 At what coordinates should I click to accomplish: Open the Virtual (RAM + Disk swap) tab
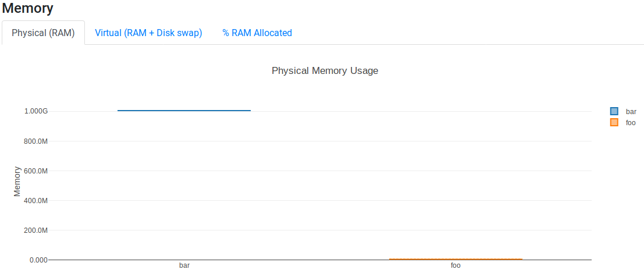click(x=148, y=33)
